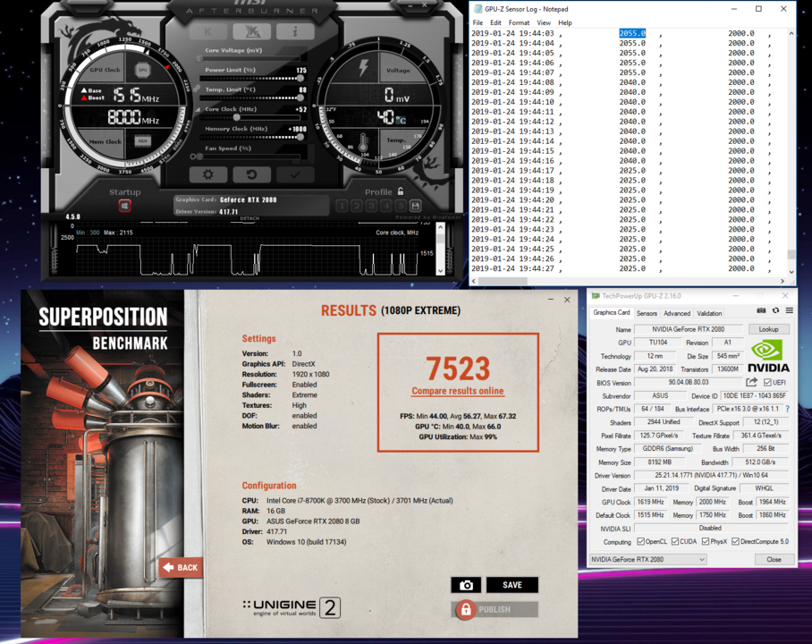
Task: Click the GPU-Z refresh icon
Action: point(775,310)
